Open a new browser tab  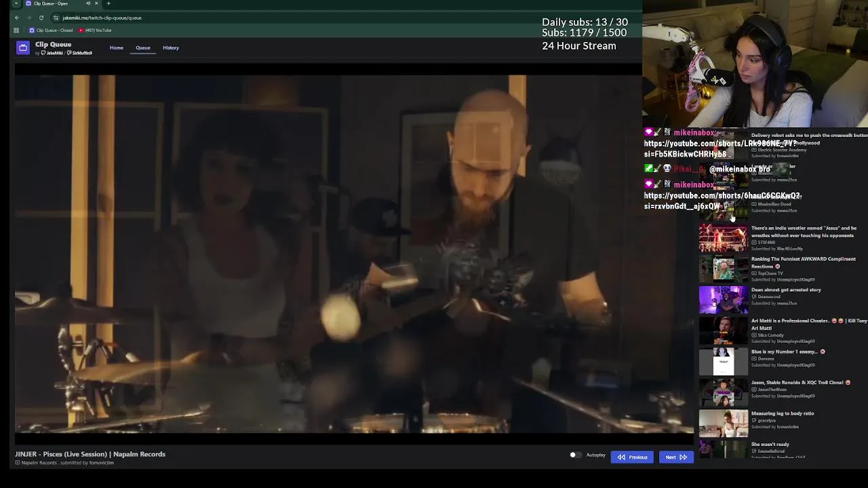(108, 3)
